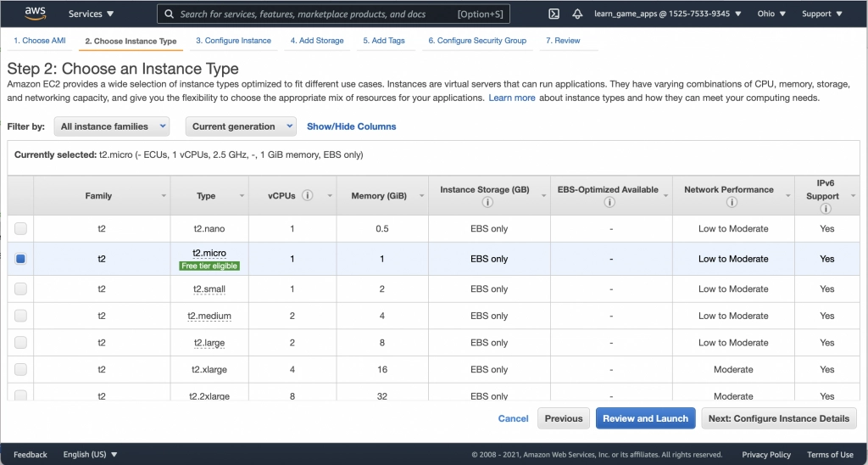Select the t2.medium instance checkbox
Screen dimensions: 868x465
pos(20,316)
